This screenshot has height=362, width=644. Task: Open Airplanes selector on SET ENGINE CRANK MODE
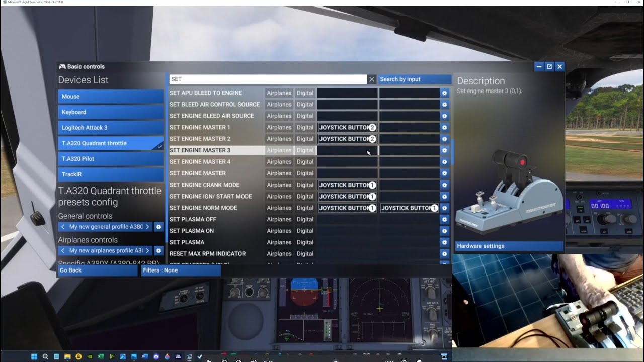coord(279,185)
